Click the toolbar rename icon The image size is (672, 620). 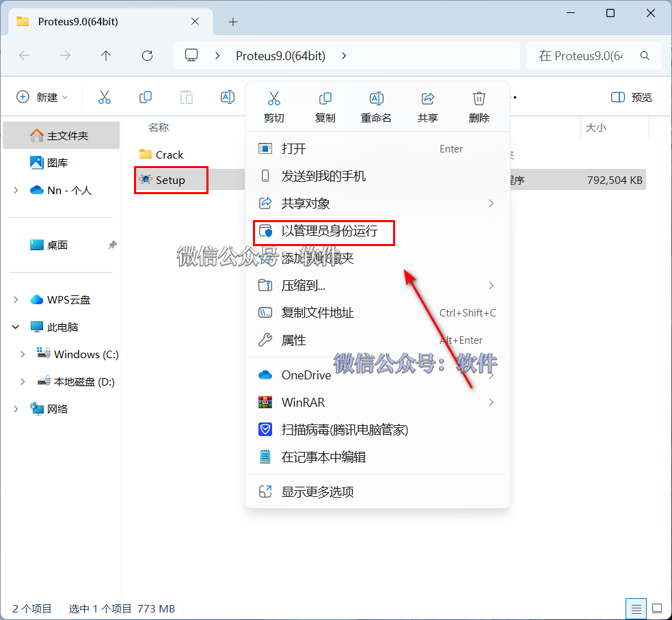228,97
